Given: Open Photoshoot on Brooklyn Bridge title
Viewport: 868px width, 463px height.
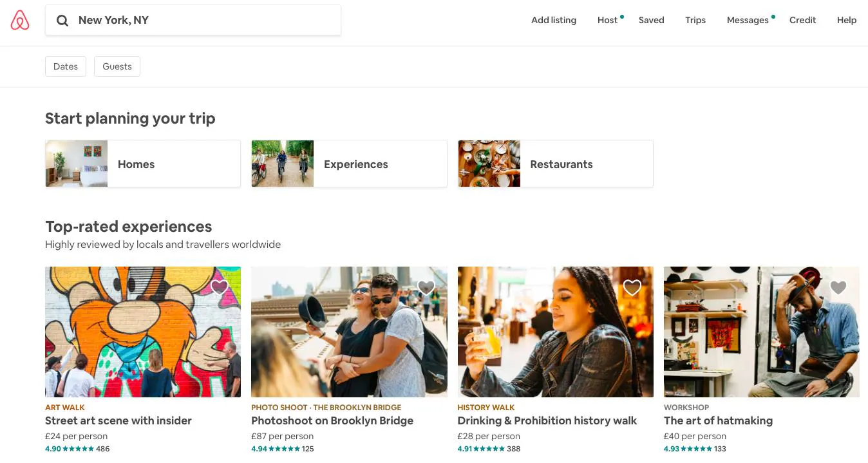Looking at the screenshot, I should point(332,420).
